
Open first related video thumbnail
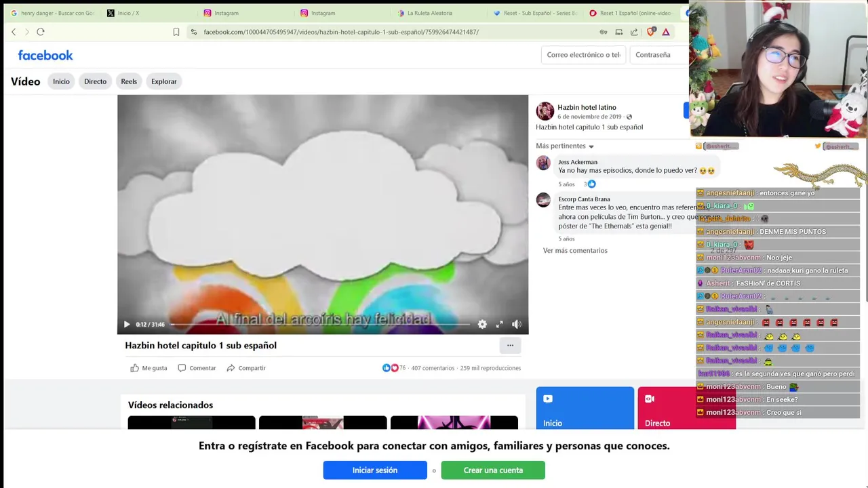191,423
